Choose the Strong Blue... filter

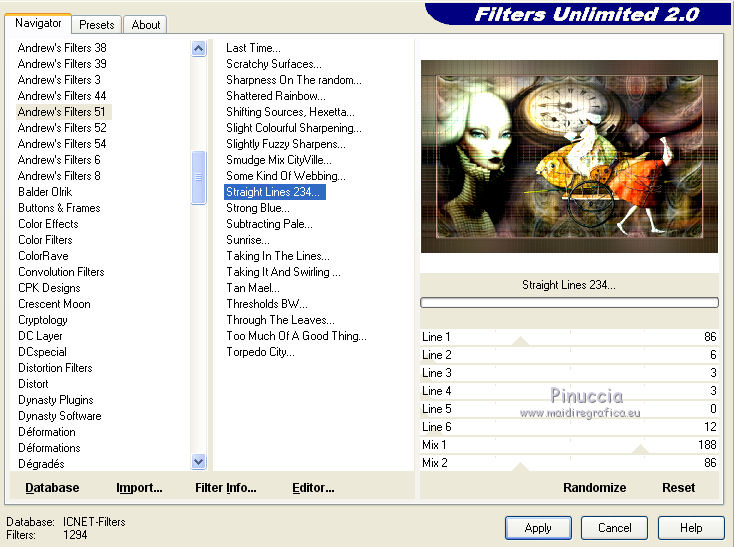[x=257, y=208]
